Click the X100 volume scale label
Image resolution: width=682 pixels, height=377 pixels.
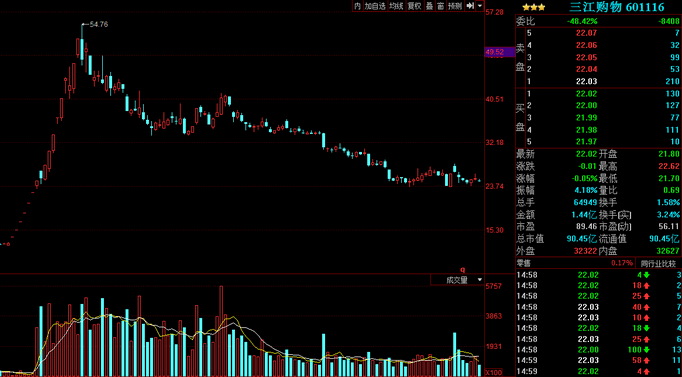[493, 373]
